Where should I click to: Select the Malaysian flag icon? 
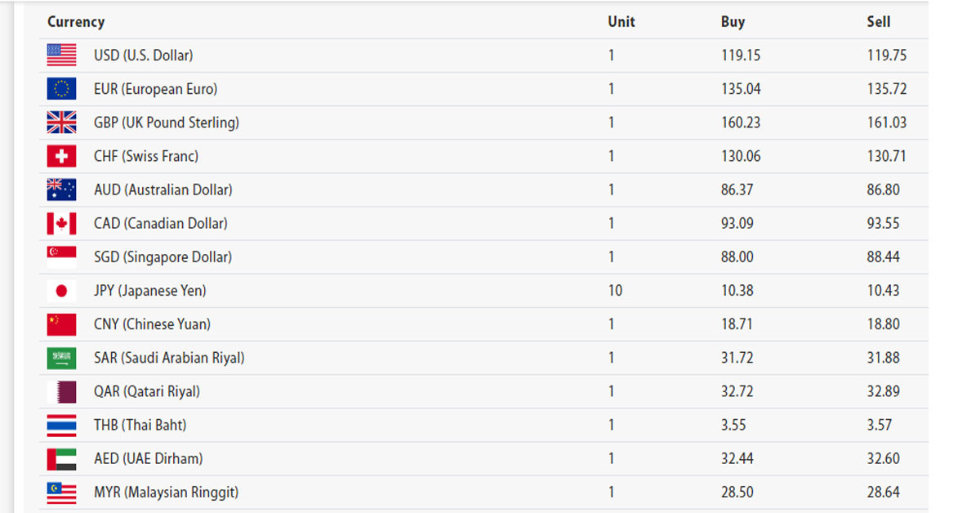pyautogui.click(x=61, y=493)
